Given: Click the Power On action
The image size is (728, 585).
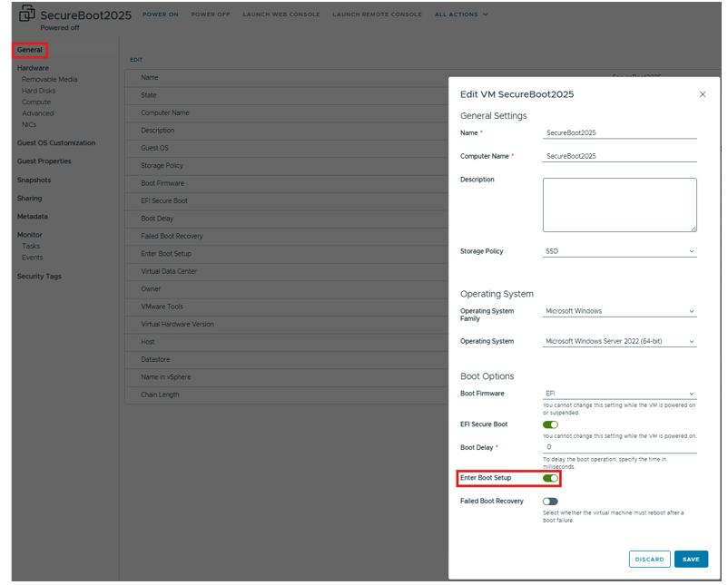Looking at the screenshot, I should pyautogui.click(x=160, y=15).
